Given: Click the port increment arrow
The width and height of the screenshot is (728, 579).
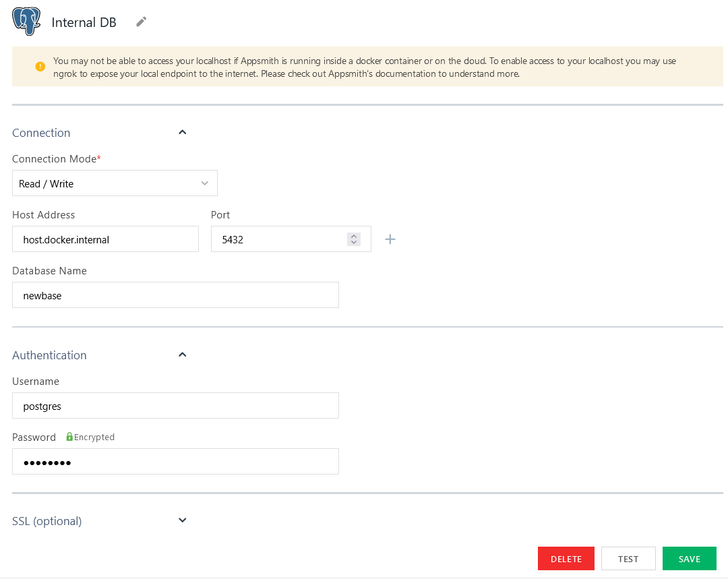Looking at the screenshot, I should point(353,235).
